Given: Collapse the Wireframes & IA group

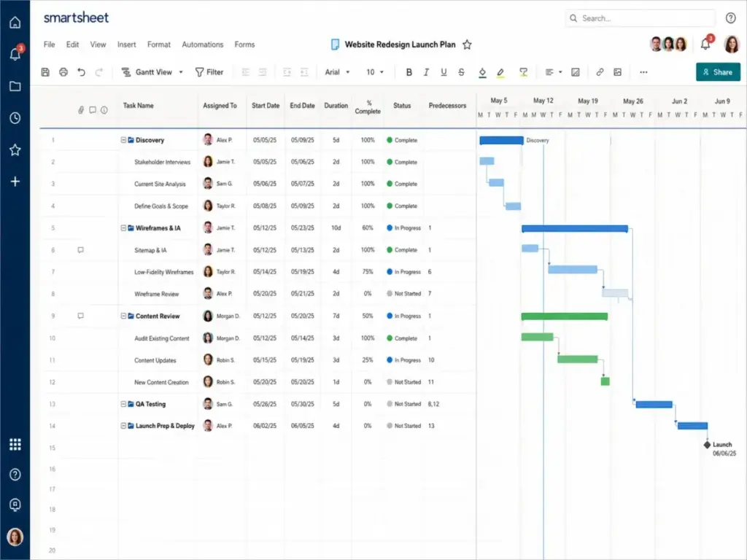Looking at the screenshot, I should [x=123, y=228].
